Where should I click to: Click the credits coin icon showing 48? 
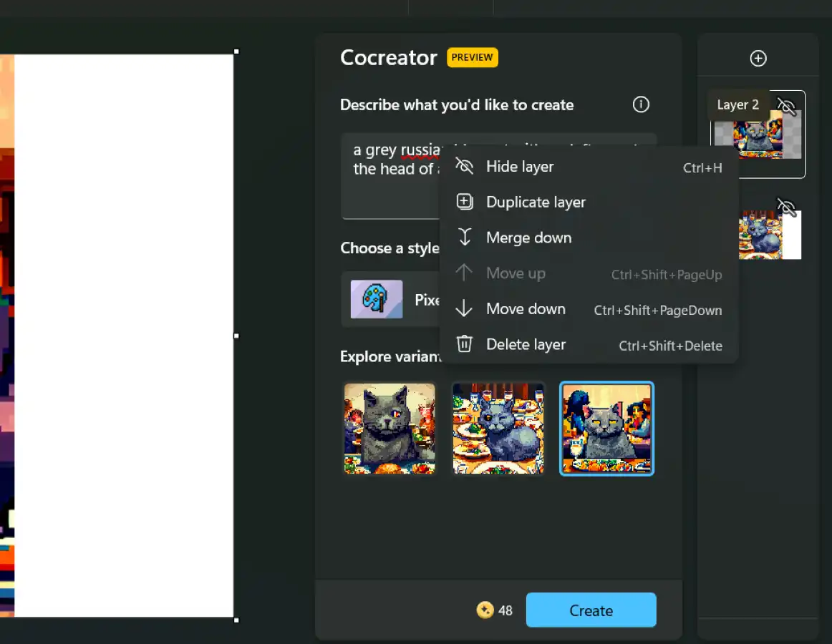(x=485, y=610)
